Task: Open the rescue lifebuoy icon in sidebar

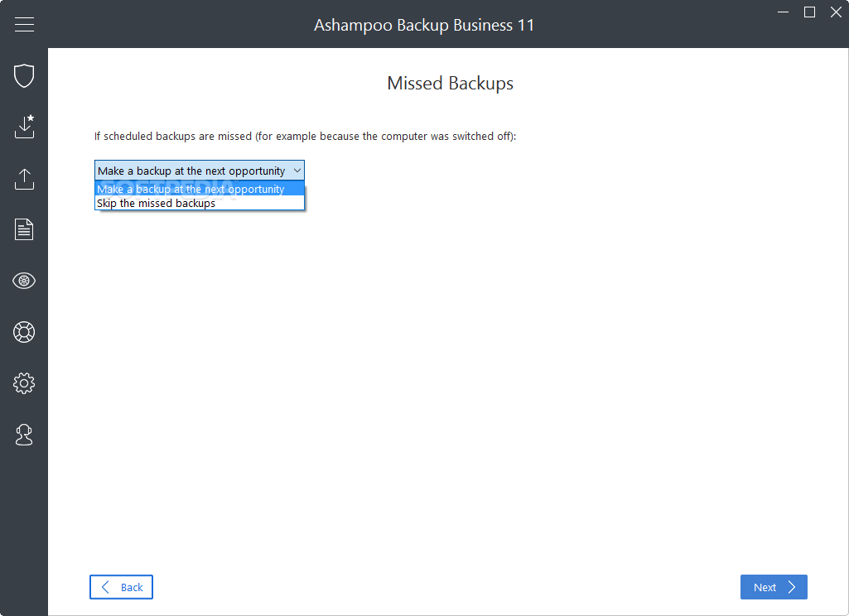Action: coord(24,332)
